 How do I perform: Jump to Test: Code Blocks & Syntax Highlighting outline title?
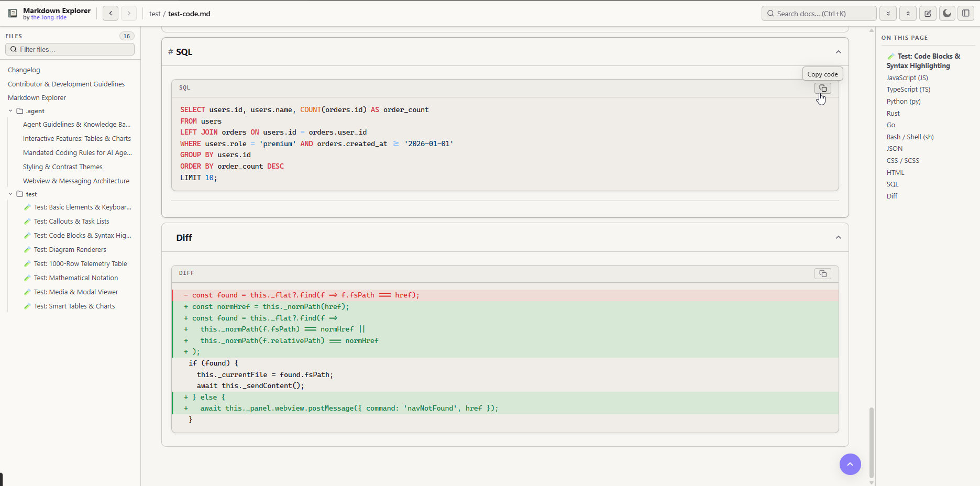coord(923,61)
